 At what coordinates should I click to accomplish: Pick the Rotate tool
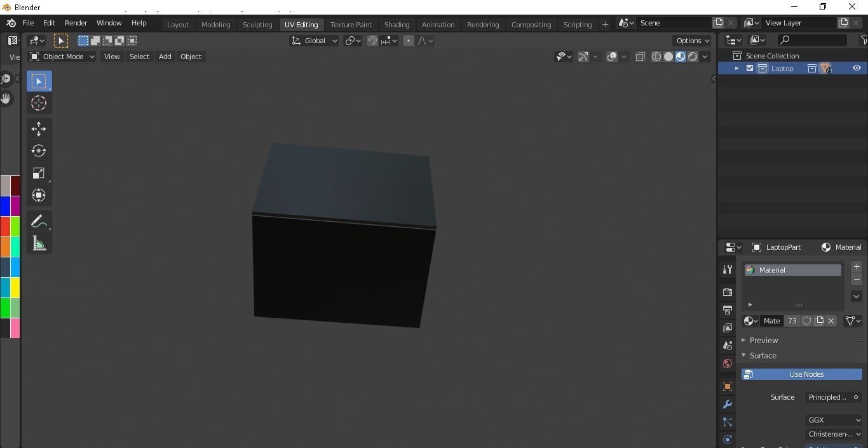[39, 151]
